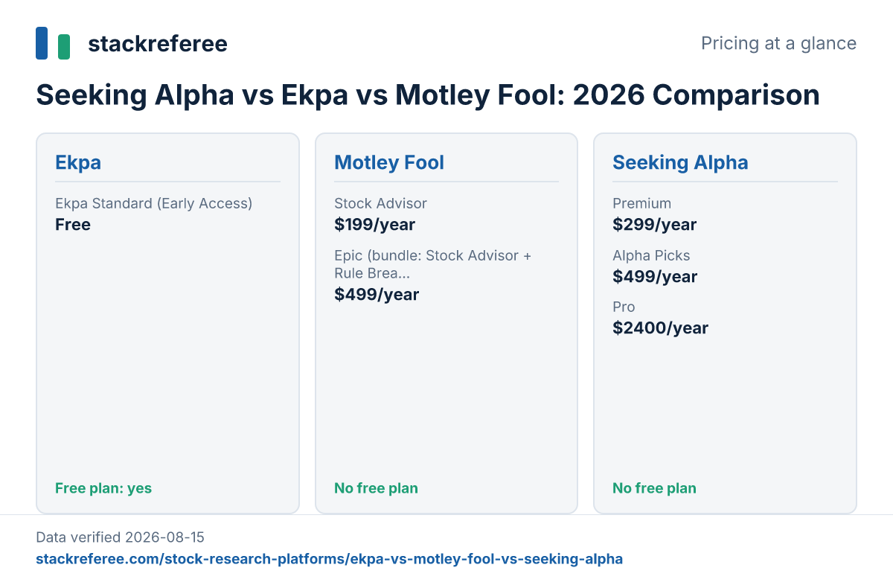Choose the Stock Advisor plan name
This screenshot has height=588, width=893.
click(381, 203)
